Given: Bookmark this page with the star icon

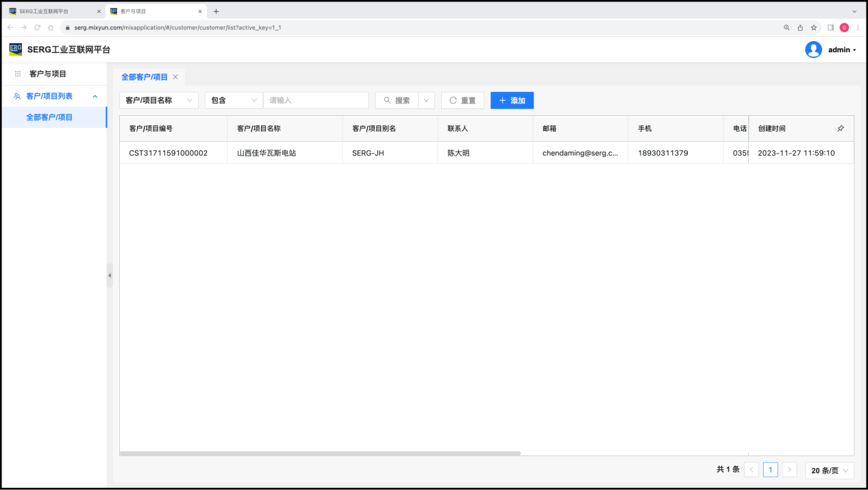Looking at the screenshot, I should [x=814, y=27].
